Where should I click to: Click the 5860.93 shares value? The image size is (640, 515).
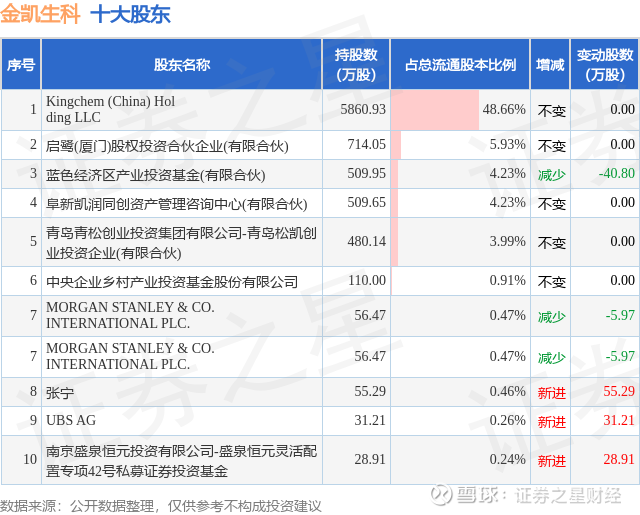[363, 109]
